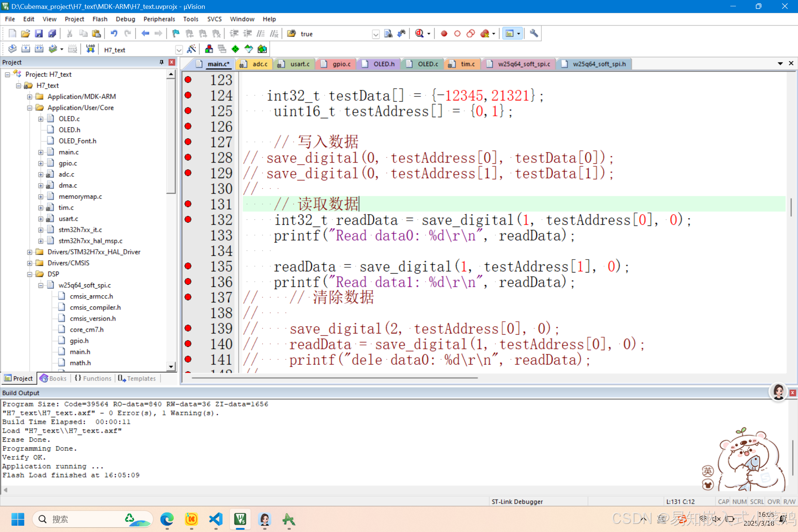This screenshot has width=798, height=532.
Task: Pin the Project panel with the pushpin
Action: click(162, 62)
